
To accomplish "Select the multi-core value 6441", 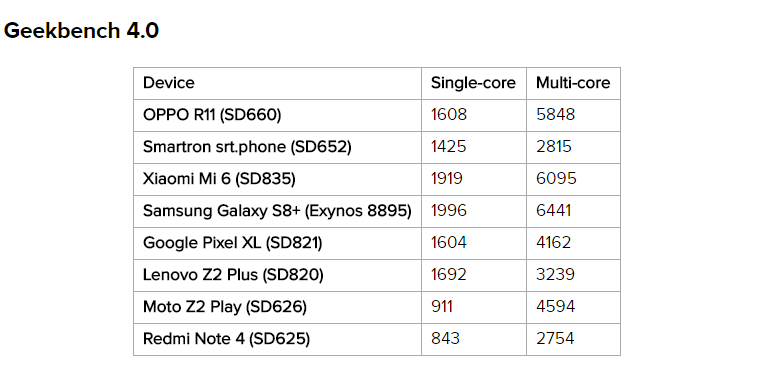I will pos(553,211).
